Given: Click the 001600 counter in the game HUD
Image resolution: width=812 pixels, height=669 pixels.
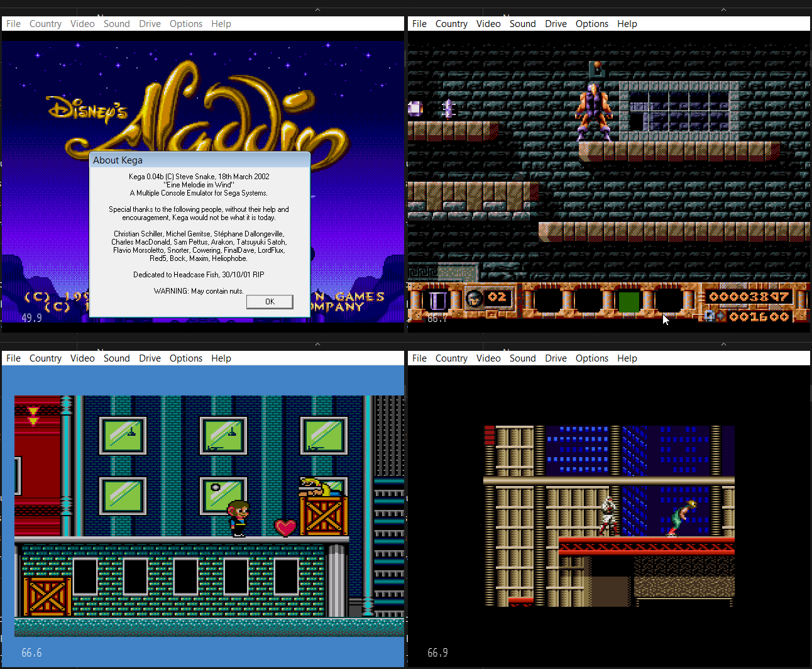Looking at the screenshot, I should (x=759, y=317).
